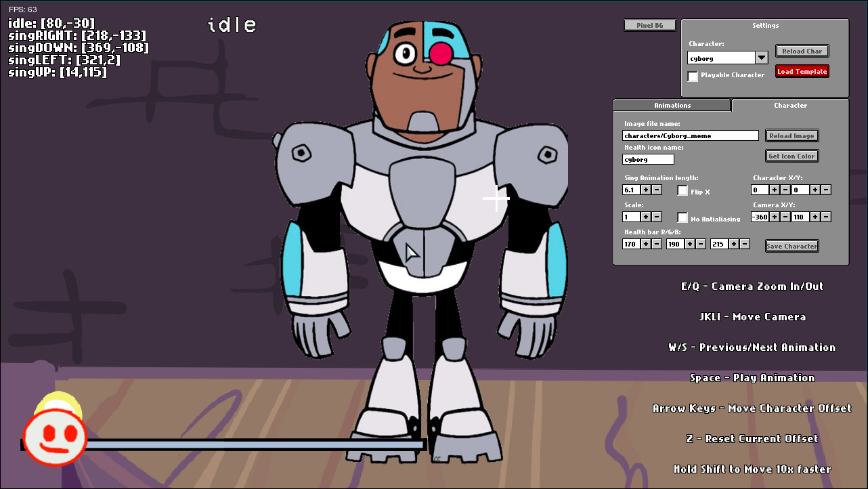Click 'W/S - Previous/Next Animation' help text
868x489 pixels.
[x=752, y=347]
